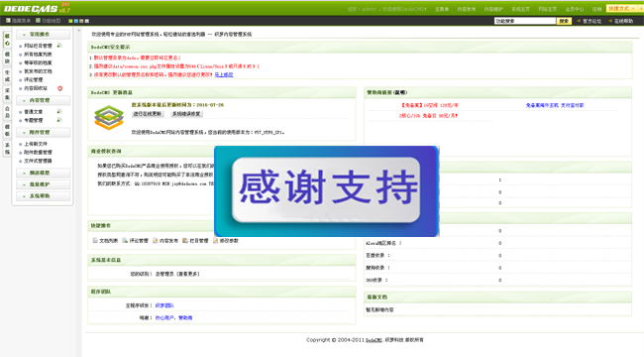Image resolution: width=644 pixels, height=357 pixels.
Task: Open 所有档案列表 in the sidebar
Action: (38, 55)
